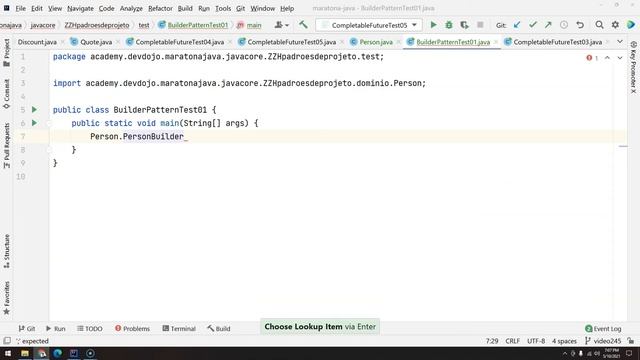Open Git tool window button
640x360 pixels.
pos(27,328)
